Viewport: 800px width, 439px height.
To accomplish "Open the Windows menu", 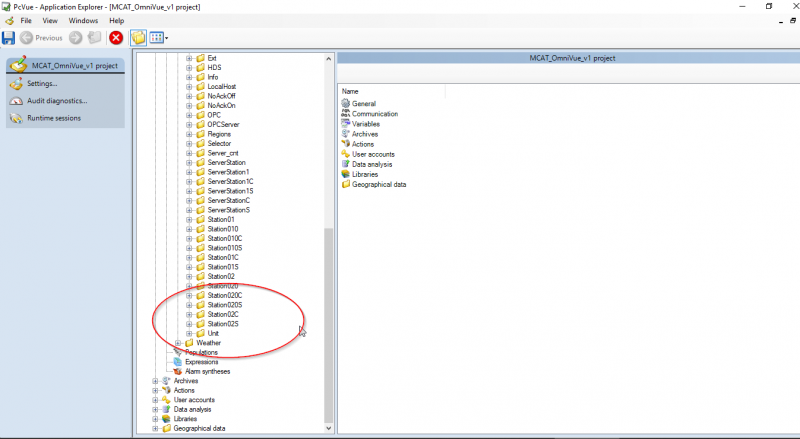I will 83,21.
